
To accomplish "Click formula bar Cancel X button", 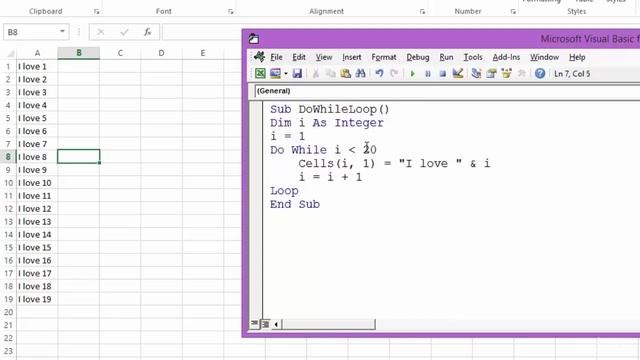I will click(100, 32).
